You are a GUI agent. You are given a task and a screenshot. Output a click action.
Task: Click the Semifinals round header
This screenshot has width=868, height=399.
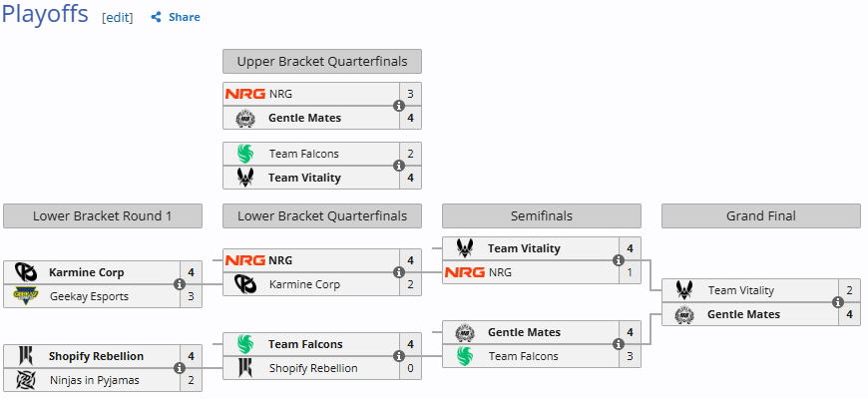click(541, 215)
